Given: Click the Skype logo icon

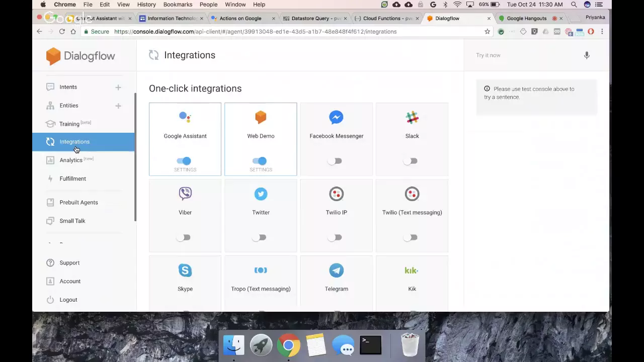Looking at the screenshot, I should (x=185, y=270).
